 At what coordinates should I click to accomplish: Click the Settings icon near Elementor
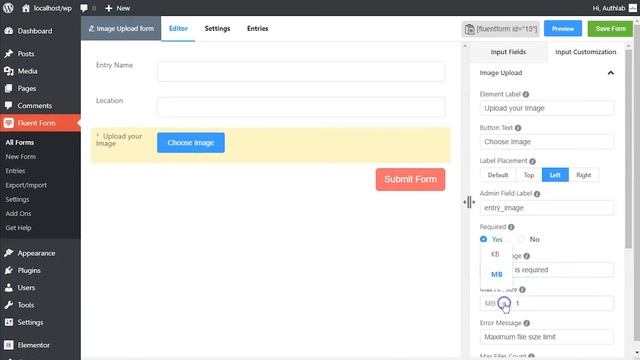coord(9,322)
